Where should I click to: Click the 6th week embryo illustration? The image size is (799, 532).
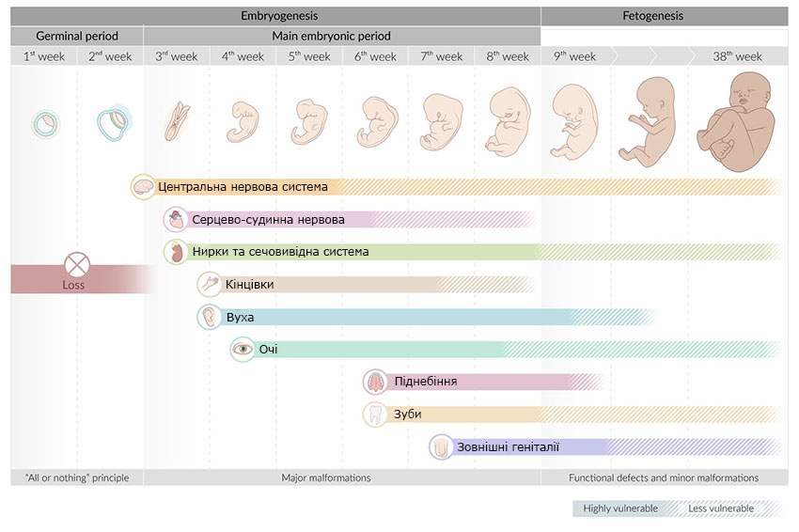point(377,122)
